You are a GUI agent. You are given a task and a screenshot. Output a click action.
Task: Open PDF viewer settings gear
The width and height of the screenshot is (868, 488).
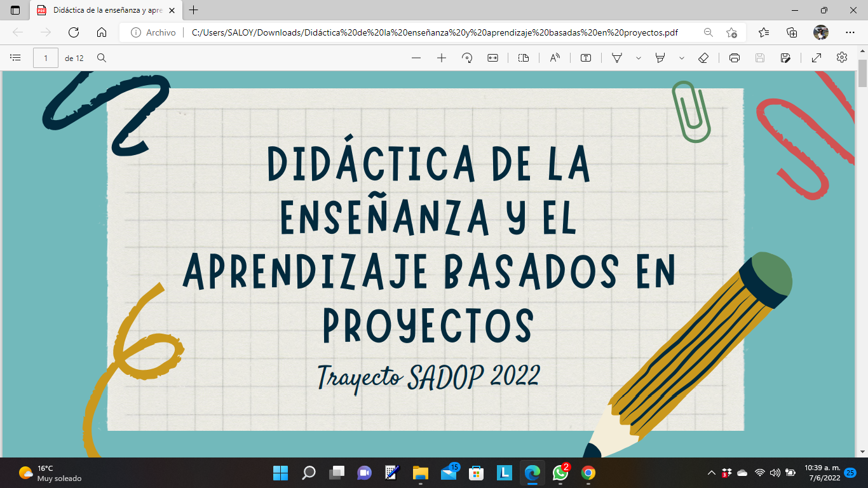(842, 57)
